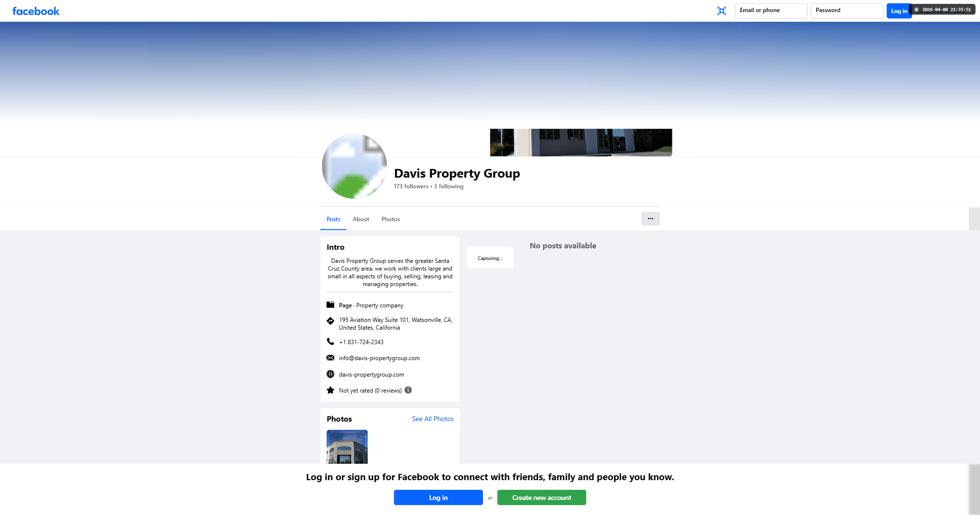This screenshot has height=515, width=980.
Task: Click the bottom banner Log in button
Action: point(438,498)
